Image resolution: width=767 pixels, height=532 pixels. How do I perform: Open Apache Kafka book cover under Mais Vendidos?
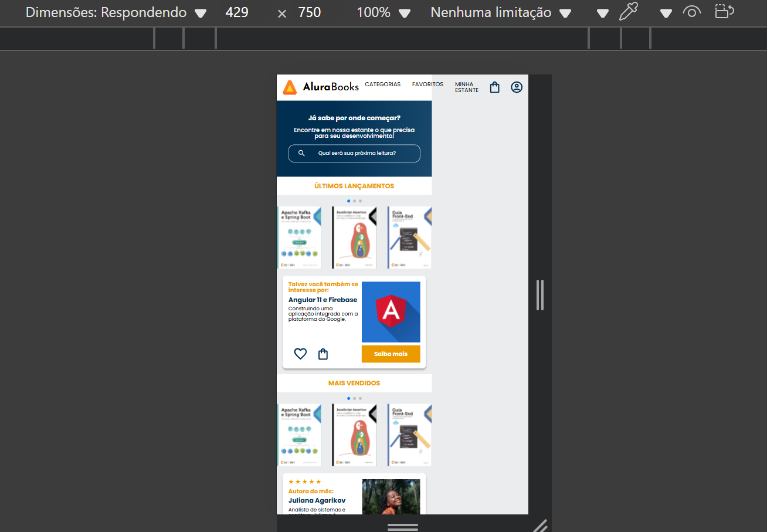tap(299, 435)
